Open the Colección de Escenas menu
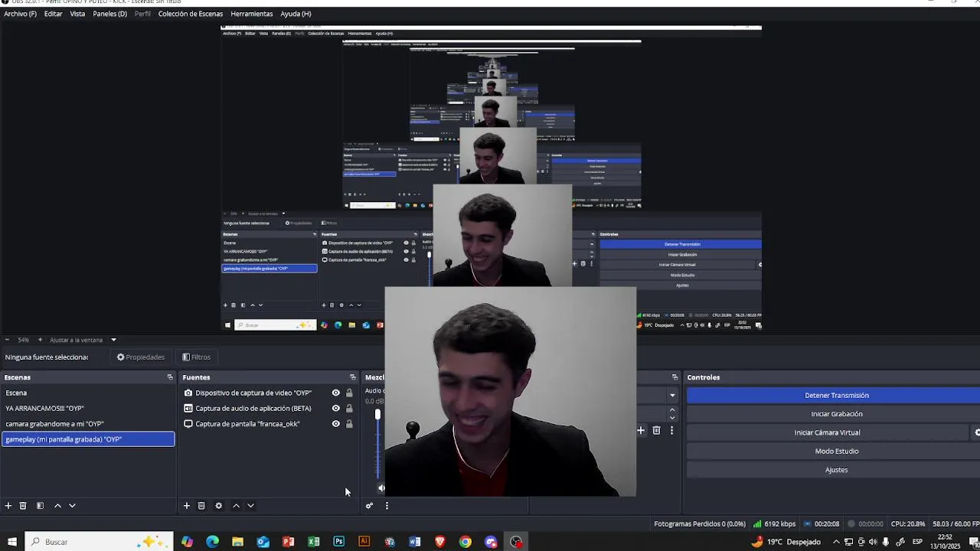This screenshot has height=551, width=980. click(x=191, y=14)
